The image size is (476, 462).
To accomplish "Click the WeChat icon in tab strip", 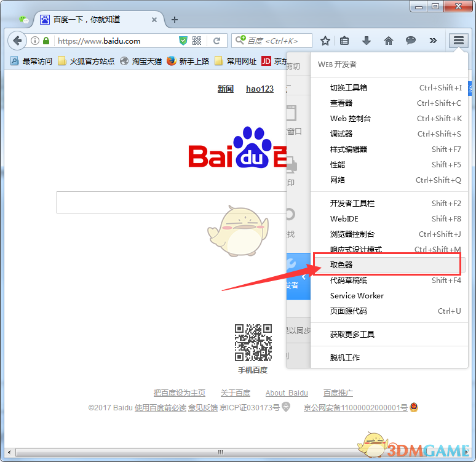I will point(24,20).
